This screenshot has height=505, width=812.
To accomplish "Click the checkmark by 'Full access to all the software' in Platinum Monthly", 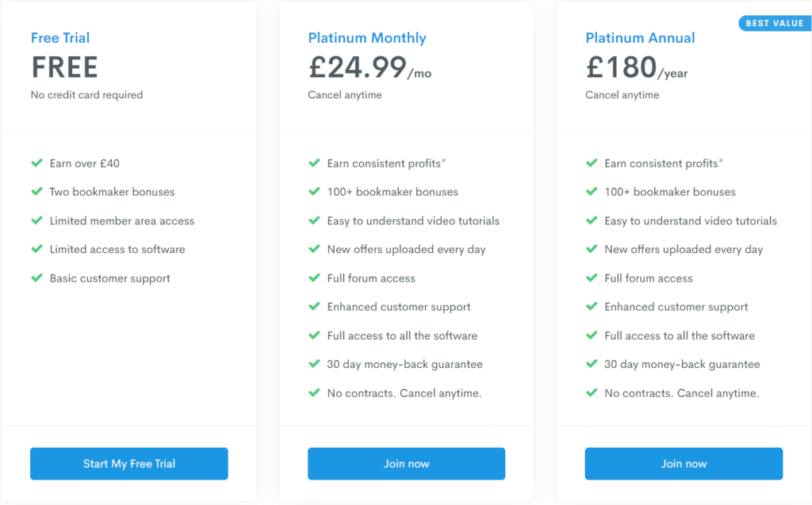I will 314,335.
